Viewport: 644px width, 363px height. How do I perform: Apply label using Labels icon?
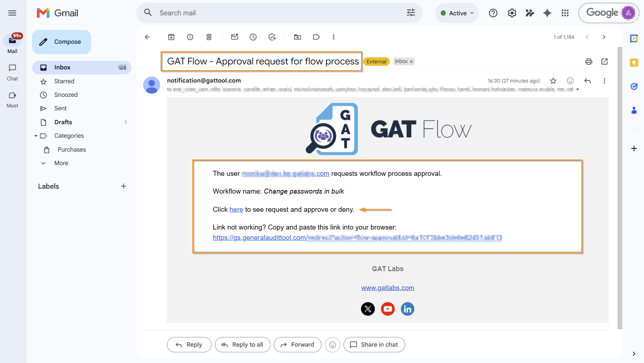tap(316, 37)
